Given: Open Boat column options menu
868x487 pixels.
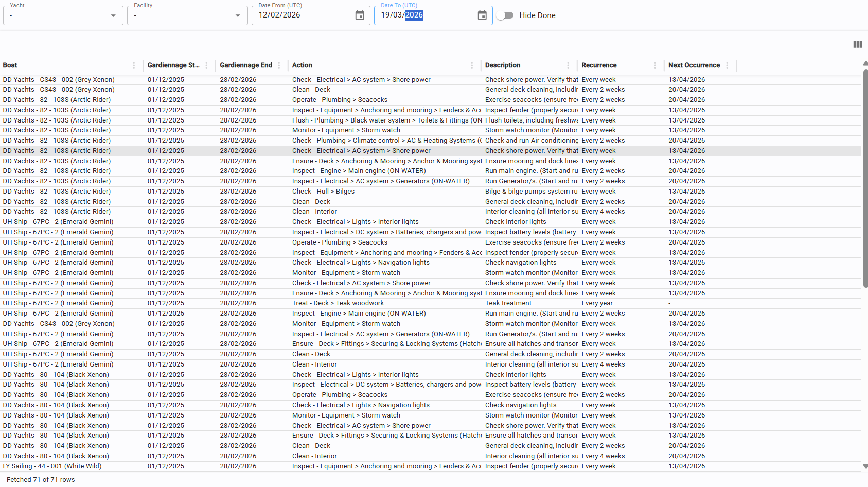Looking at the screenshot, I should coord(134,65).
